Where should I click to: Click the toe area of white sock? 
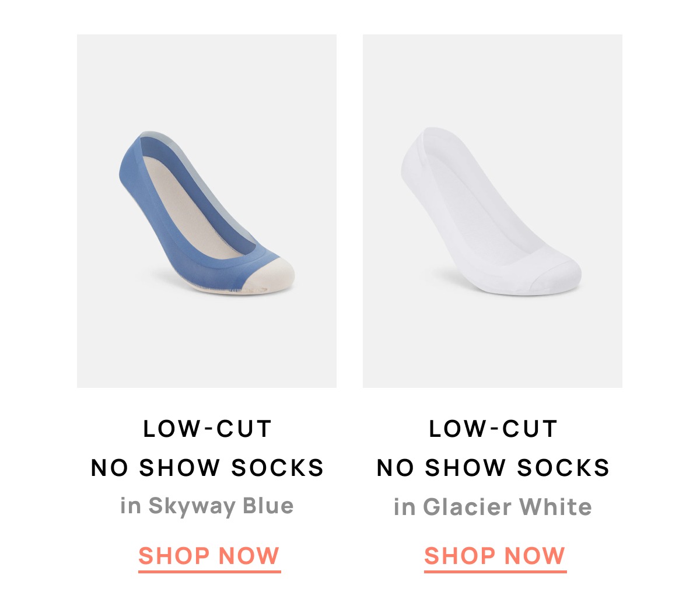coord(557,274)
